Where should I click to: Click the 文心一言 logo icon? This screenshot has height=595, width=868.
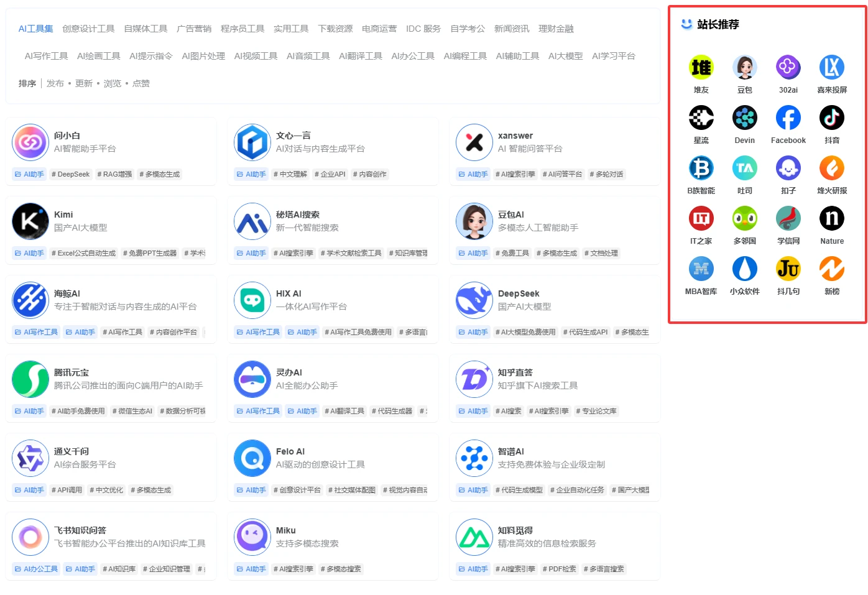coord(252,142)
